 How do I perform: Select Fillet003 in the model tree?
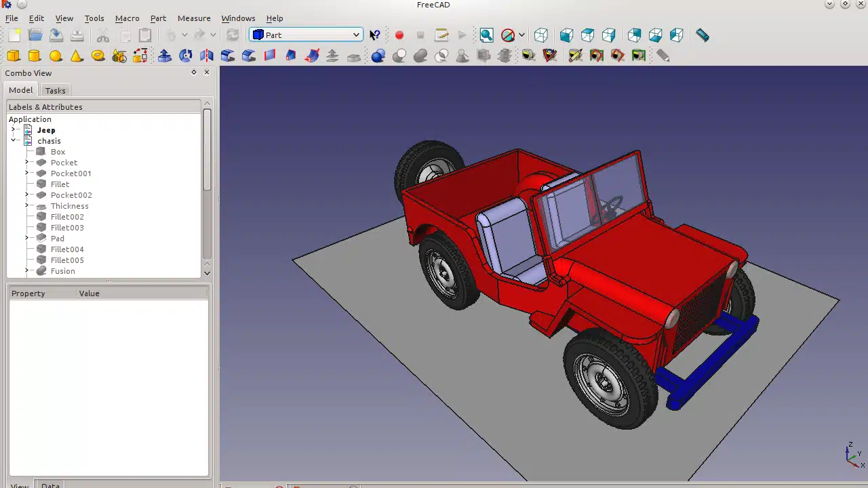coord(67,228)
